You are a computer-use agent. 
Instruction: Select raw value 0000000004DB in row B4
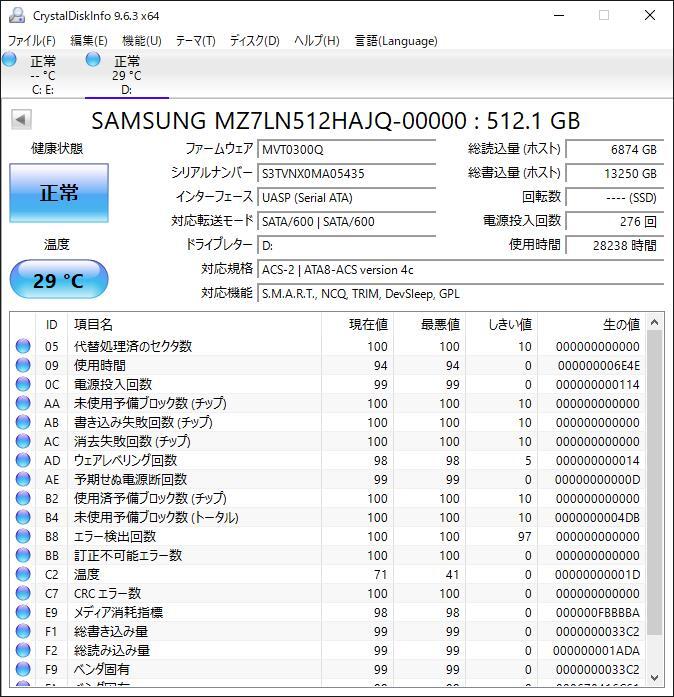coord(598,517)
